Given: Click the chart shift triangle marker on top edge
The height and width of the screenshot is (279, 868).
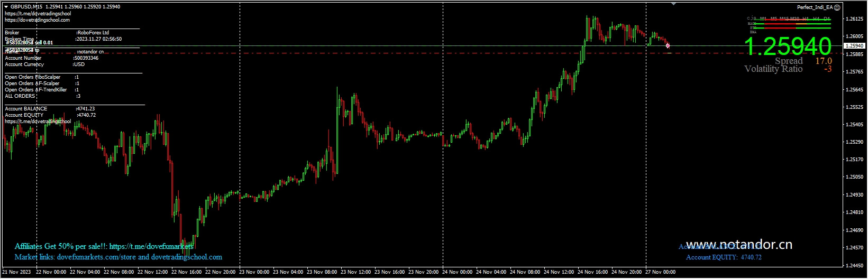Looking at the screenshot, I should 673,4.
